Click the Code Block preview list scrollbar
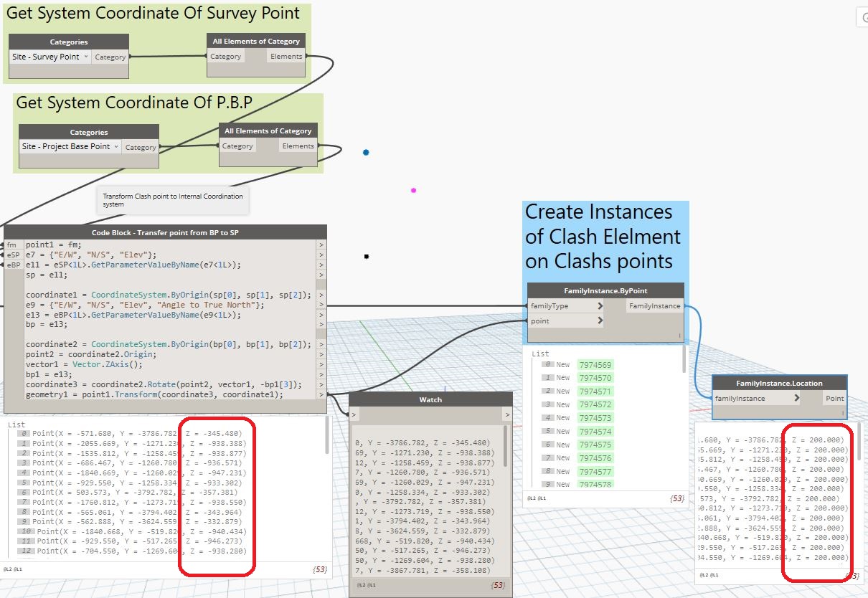 point(328,434)
